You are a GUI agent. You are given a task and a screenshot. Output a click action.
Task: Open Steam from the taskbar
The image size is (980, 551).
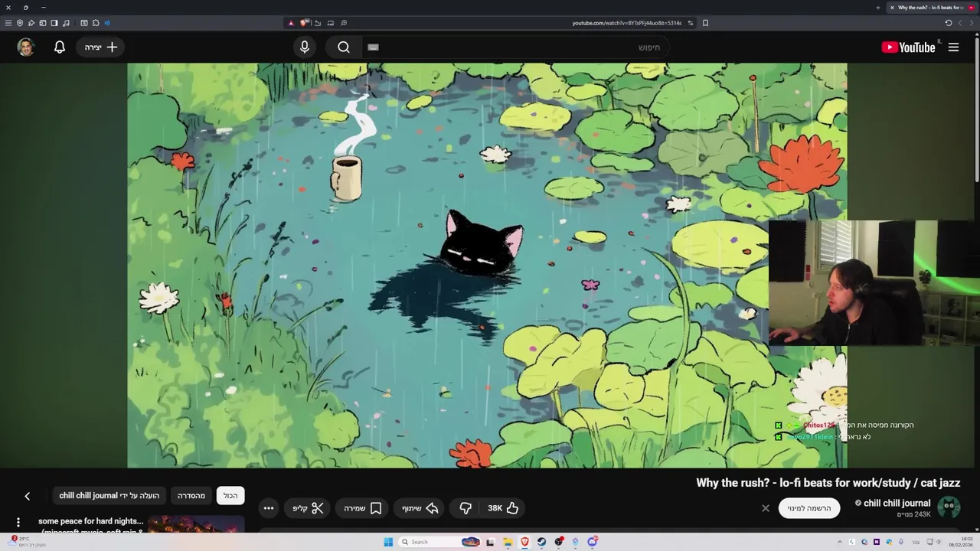pos(541,542)
